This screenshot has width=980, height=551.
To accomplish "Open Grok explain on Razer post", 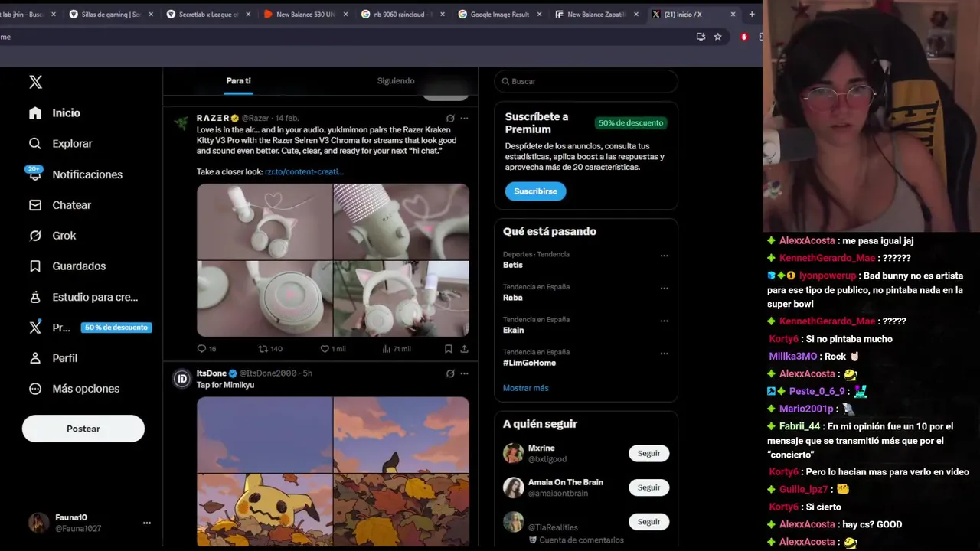I will (450, 119).
